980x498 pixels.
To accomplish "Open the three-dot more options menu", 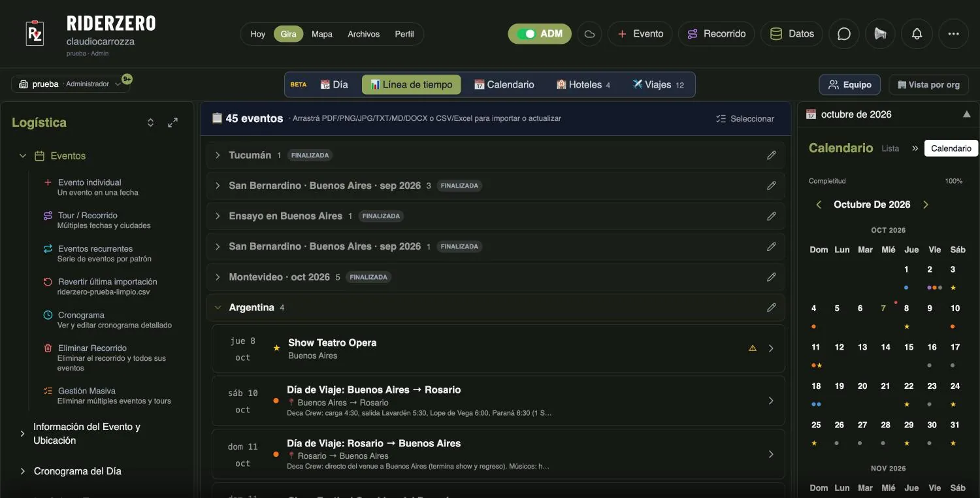I will 954,34.
